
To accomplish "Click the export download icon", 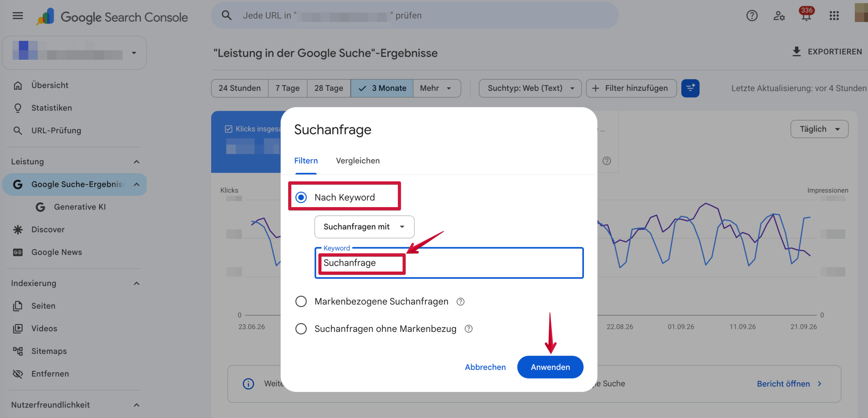I will tap(796, 52).
